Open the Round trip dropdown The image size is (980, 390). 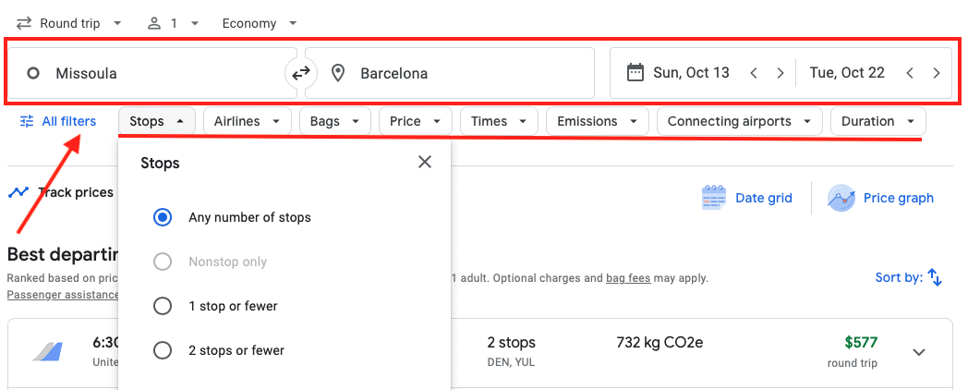[69, 23]
